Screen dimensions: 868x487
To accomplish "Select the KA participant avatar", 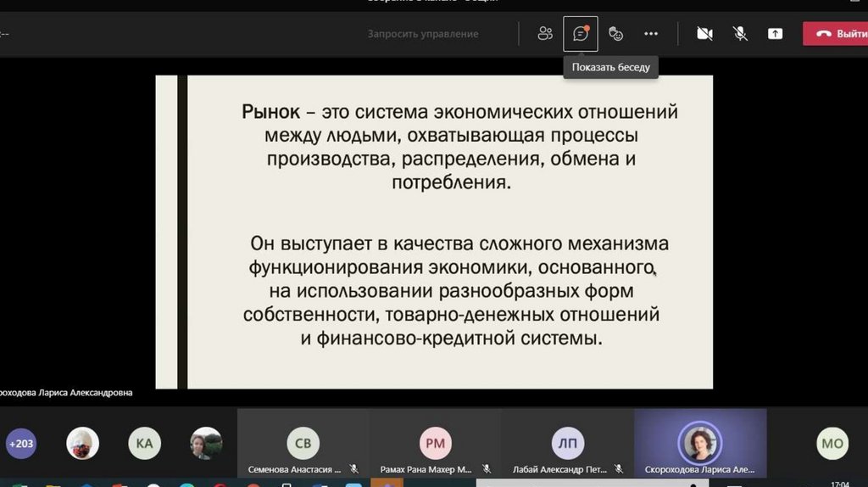I will (x=144, y=443).
